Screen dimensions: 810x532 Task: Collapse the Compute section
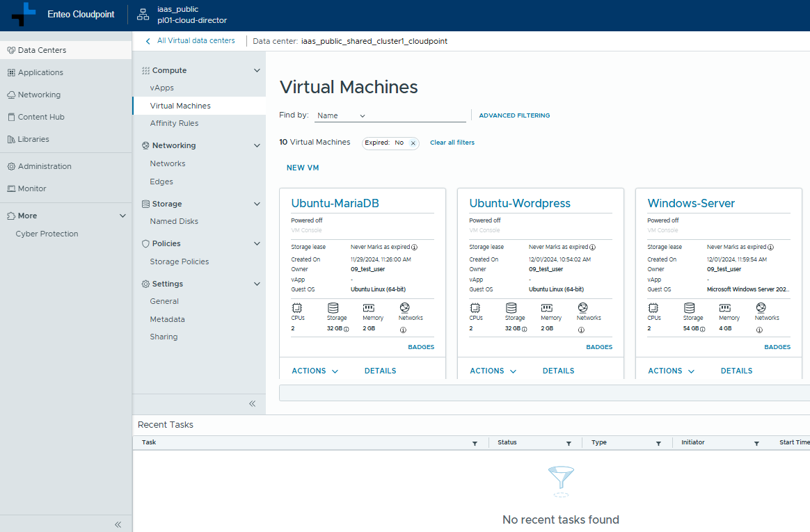click(x=257, y=70)
